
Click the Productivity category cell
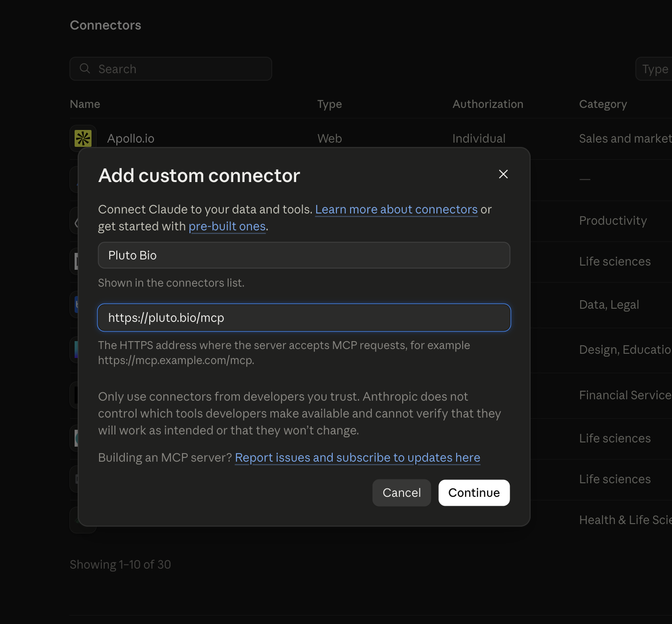(613, 221)
